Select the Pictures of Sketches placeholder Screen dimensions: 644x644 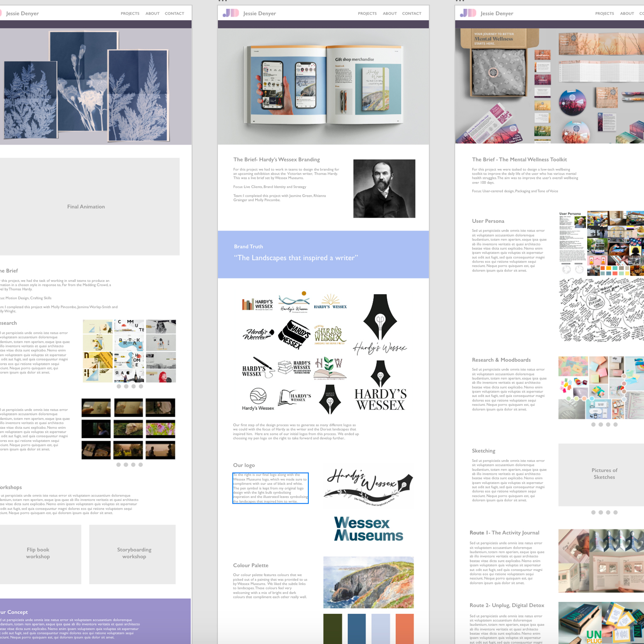point(601,475)
